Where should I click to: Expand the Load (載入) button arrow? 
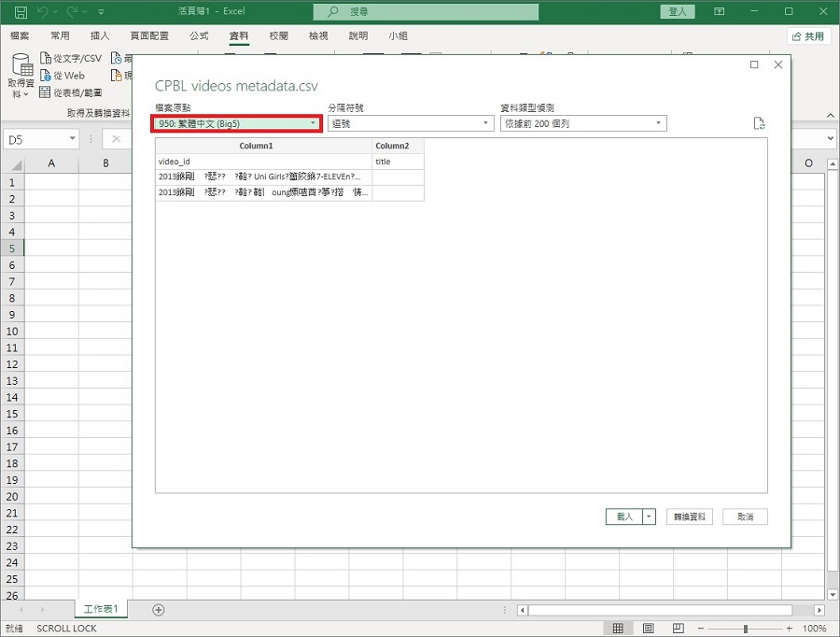tap(650, 517)
